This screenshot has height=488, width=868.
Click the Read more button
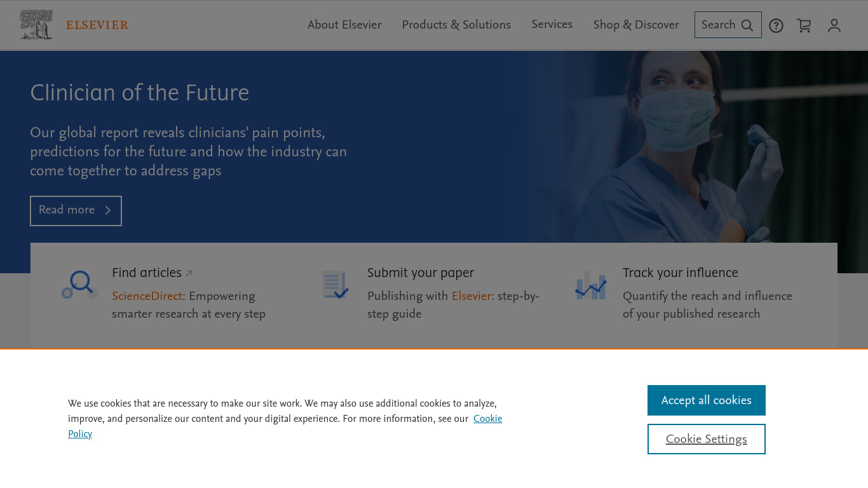tap(76, 211)
